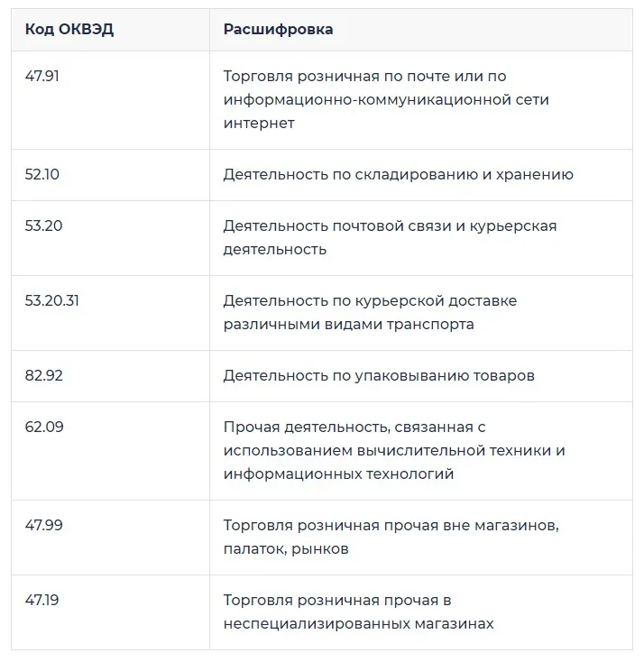Click the word 'интернет' in first row
Screen dimensions: 644x662
pyautogui.click(x=259, y=124)
